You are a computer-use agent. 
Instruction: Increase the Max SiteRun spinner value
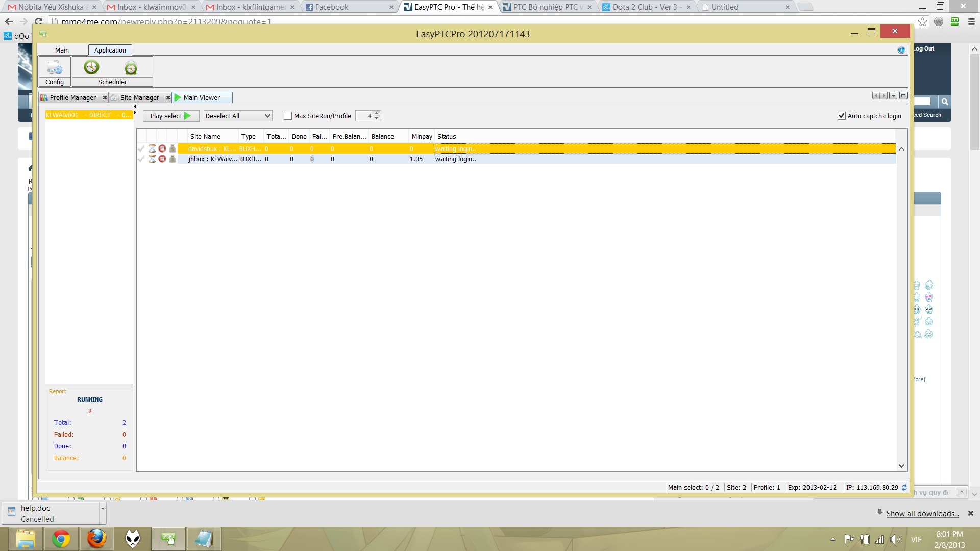(377, 114)
